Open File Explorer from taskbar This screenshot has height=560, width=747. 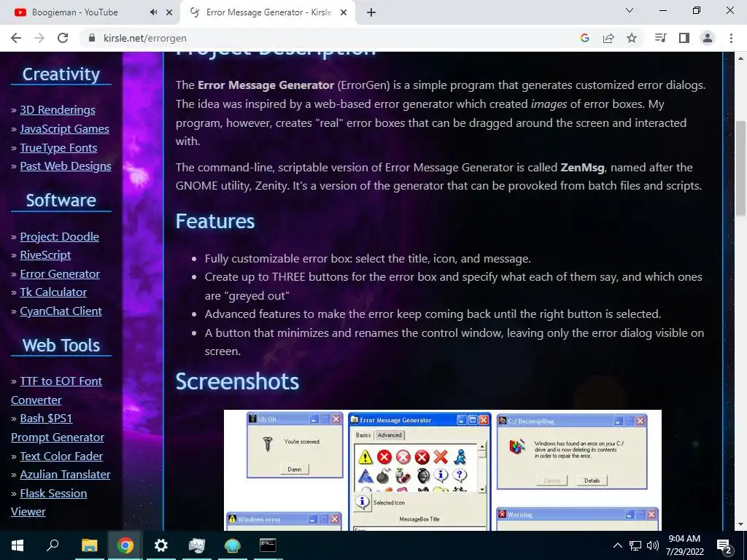pos(89,545)
